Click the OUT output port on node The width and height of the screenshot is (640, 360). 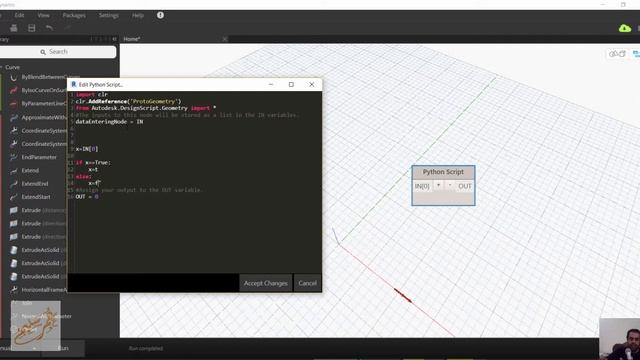click(465, 186)
